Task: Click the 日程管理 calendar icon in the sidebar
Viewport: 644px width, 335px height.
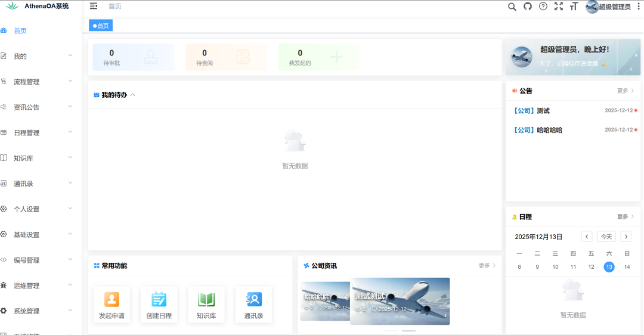Action: [x=4, y=132]
